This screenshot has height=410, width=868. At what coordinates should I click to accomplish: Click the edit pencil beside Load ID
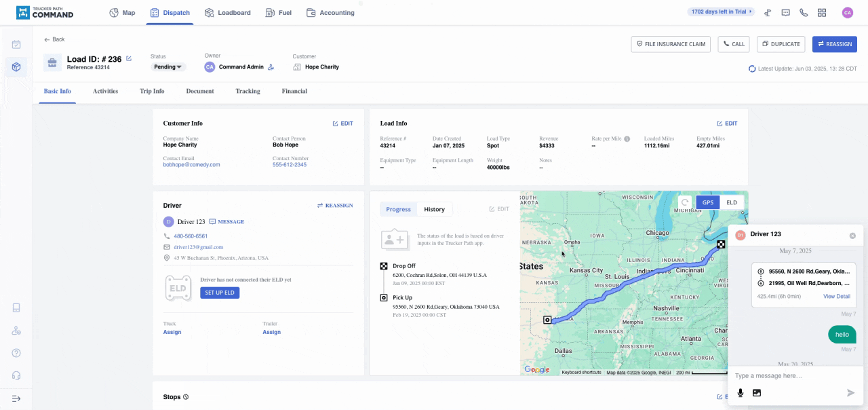click(x=129, y=59)
